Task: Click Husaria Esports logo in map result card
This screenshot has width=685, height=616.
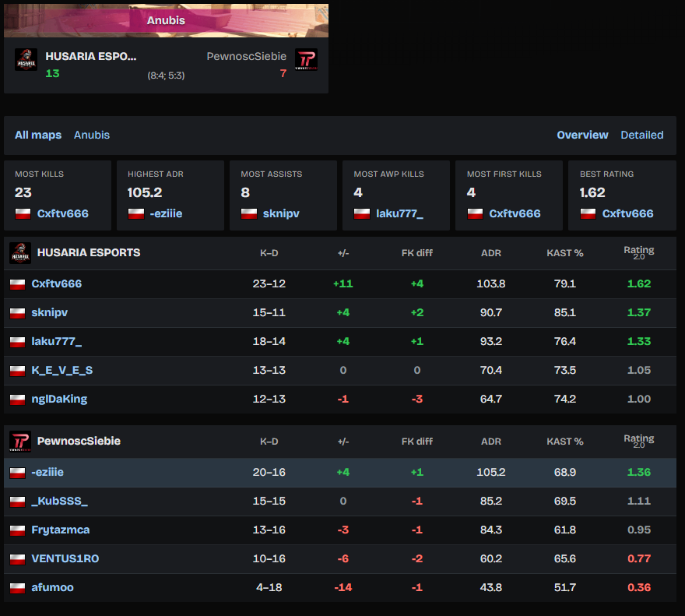Action: (26, 59)
